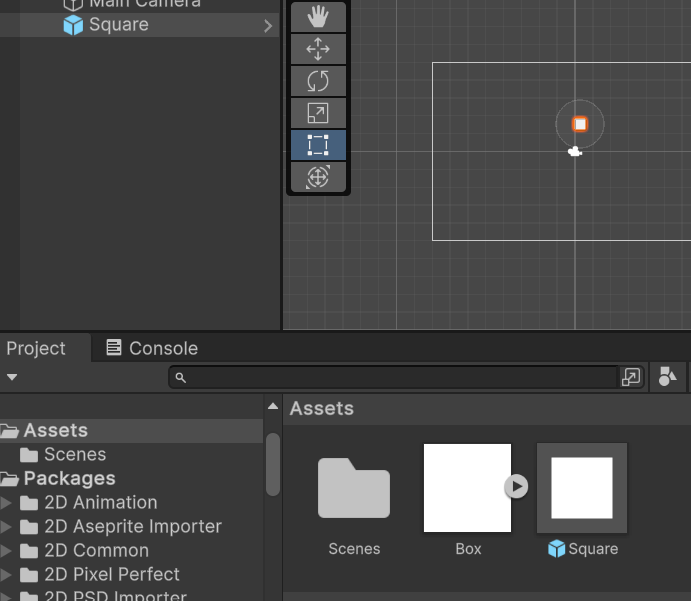Expand the 2D Pixel Perfect package
Image resolution: width=691 pixels, height=601 pixels.
[6, 575]
